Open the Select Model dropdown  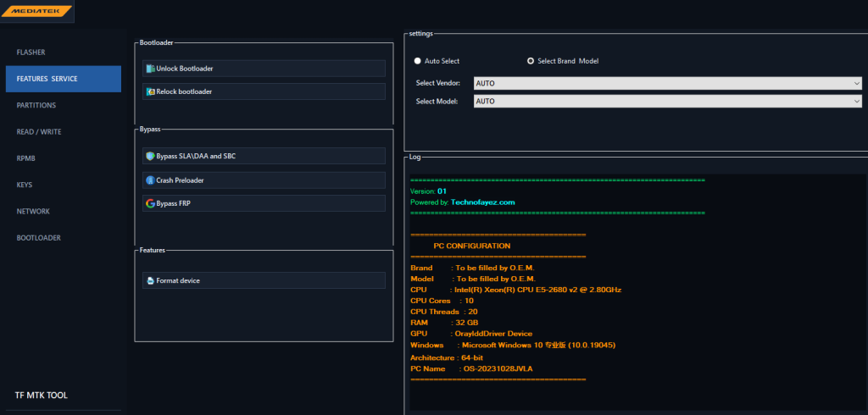coord(668,102)
